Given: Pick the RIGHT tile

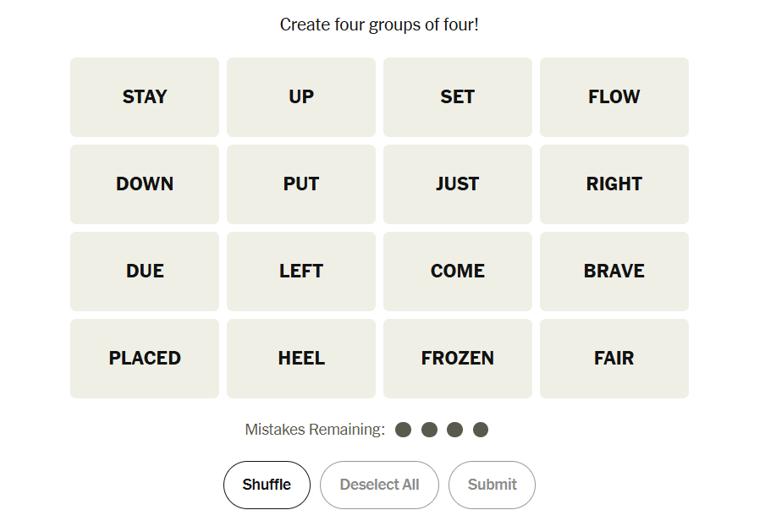Looking at the screenshot, I should pyautogui.click(x=614, y=184).
